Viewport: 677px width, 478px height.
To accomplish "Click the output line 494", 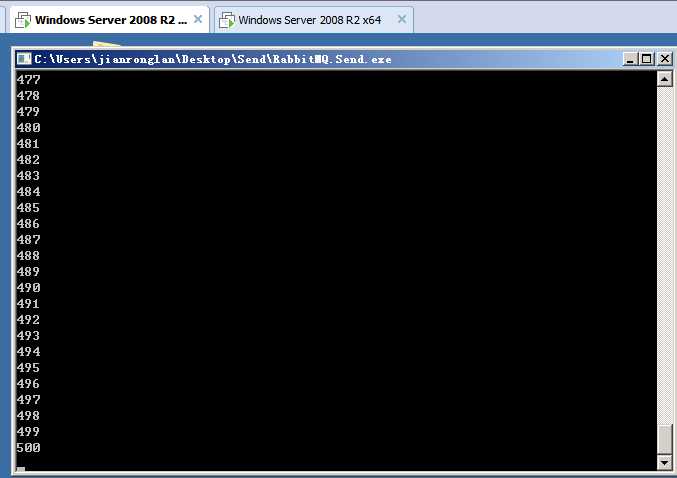I will (28, 352).
